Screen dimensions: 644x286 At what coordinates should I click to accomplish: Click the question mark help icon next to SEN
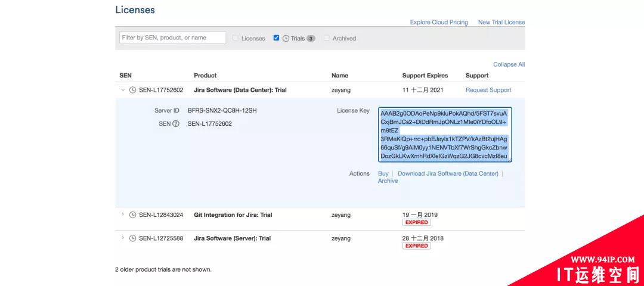point(176,123)
